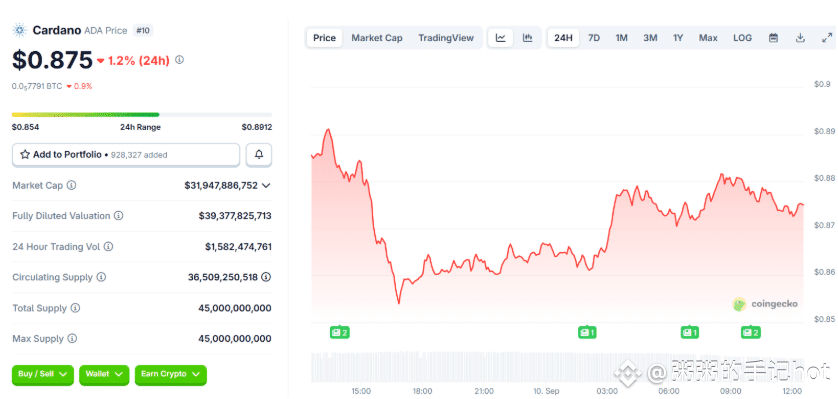Image resolution: width=838 pixels, height=399 pixels.
Task: Expand chart to fullscreen
Action: point(826,38)
